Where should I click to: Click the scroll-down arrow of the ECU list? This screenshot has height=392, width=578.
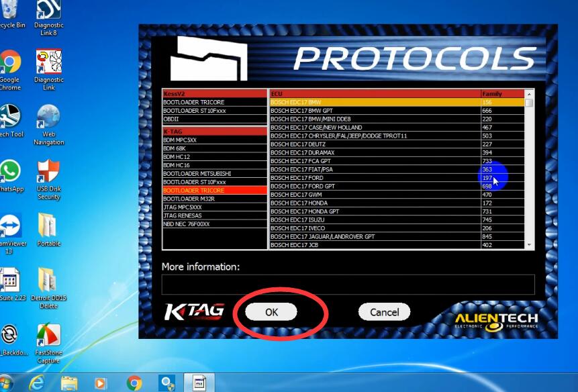click(529, 244)
